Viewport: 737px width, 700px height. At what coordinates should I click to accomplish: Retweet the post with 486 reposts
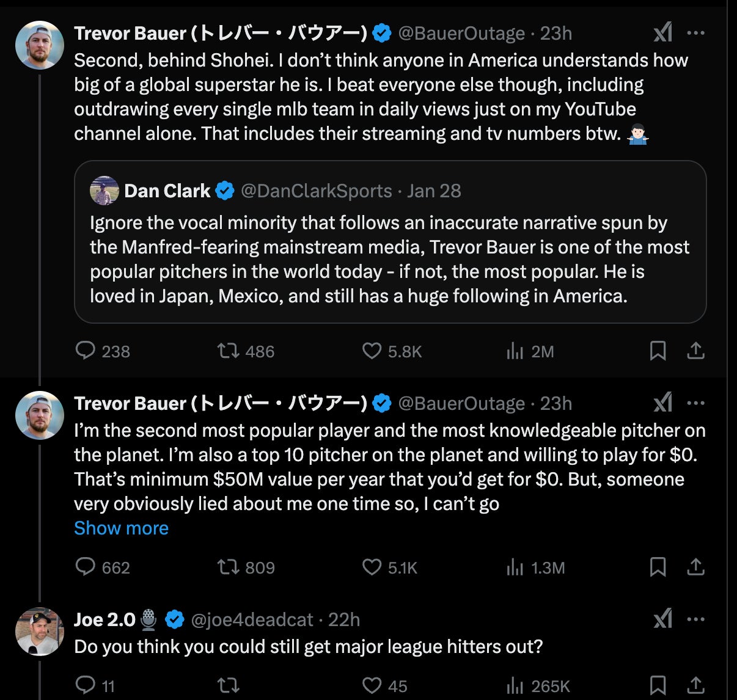click(228, 351)
